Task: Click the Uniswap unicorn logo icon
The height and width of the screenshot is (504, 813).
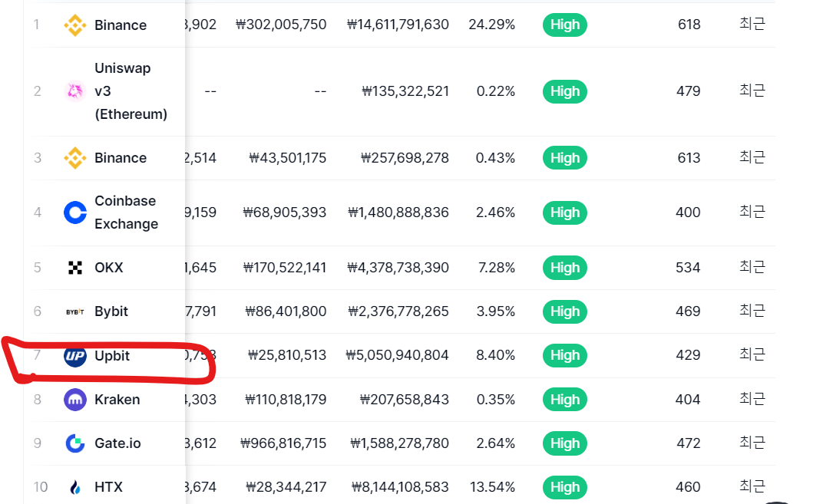Action: coord(75,91)
